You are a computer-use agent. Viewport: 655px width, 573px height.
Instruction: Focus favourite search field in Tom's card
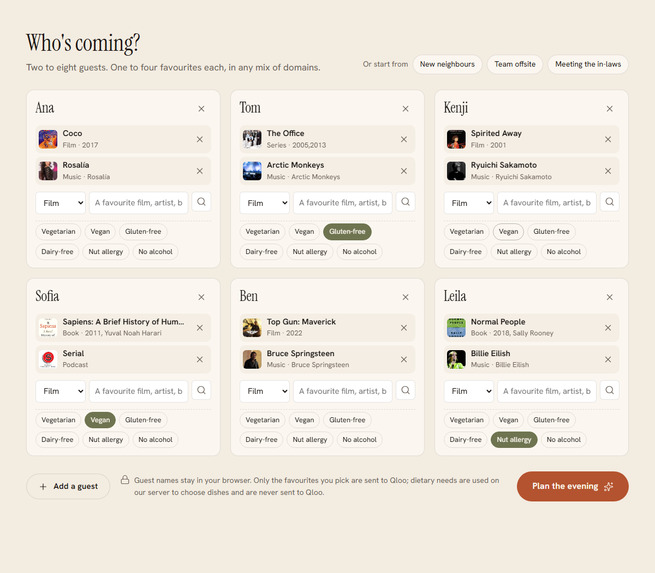tap(343, 203)
